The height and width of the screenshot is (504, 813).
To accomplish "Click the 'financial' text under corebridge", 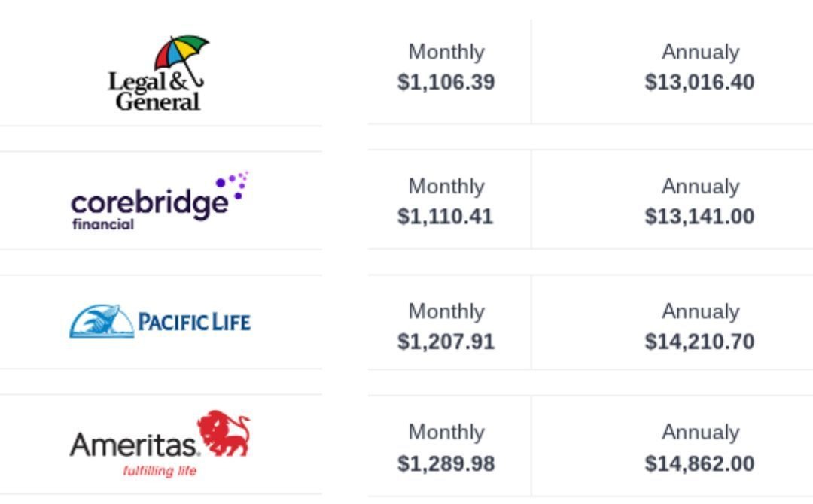I will point(103,224).
